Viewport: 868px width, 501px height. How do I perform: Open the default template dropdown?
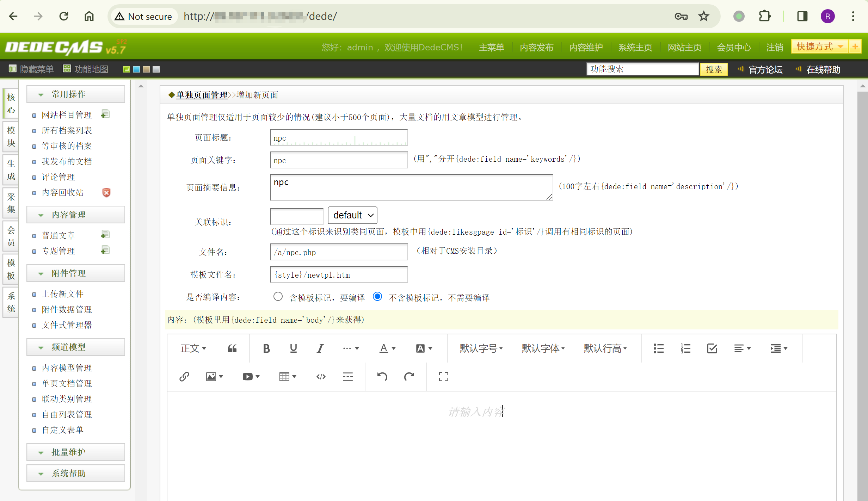(352, 215)
